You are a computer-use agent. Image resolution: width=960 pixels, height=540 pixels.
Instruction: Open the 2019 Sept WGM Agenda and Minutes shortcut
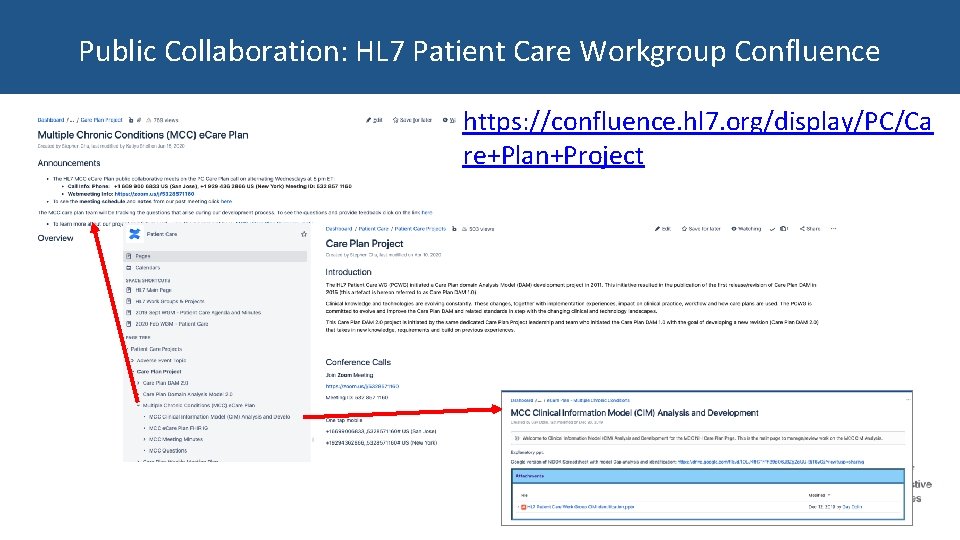pos(198,312)
